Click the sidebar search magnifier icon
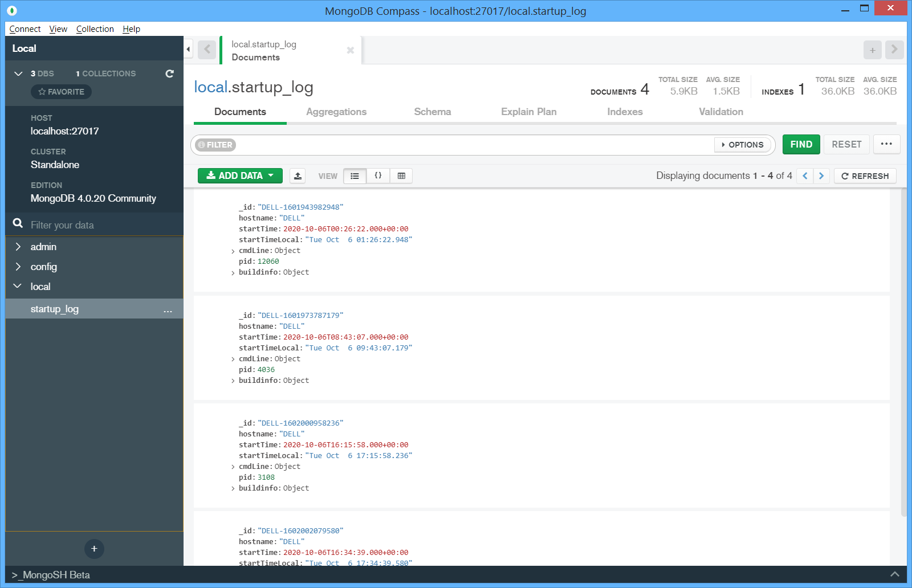 pos(18,223)
